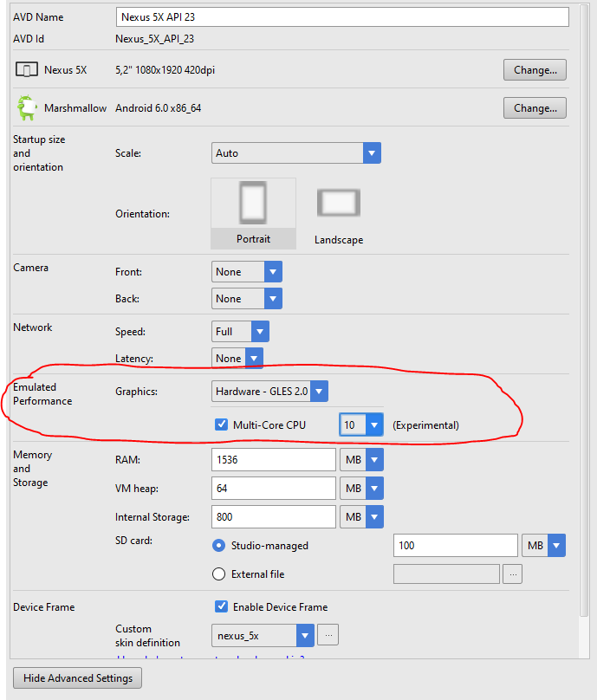Click the Marshmallow Android logo icon
597x700 pixels.
point(26,108)
